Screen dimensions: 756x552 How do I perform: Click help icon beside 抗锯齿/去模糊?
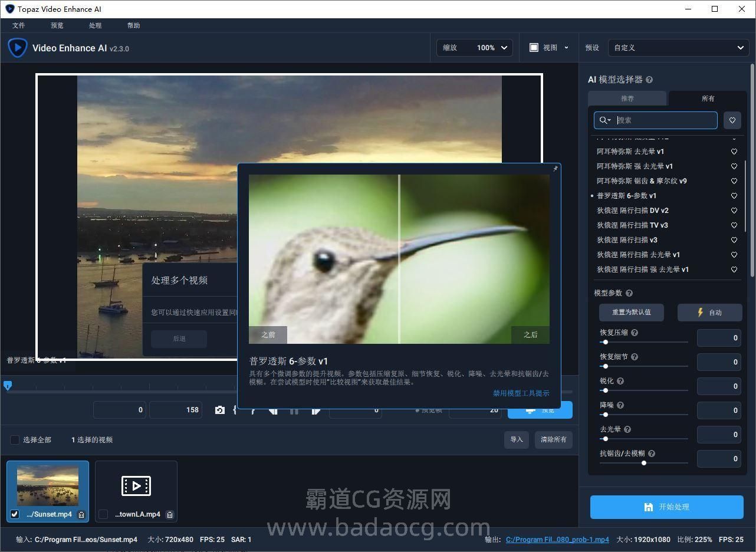pos(652,454)
